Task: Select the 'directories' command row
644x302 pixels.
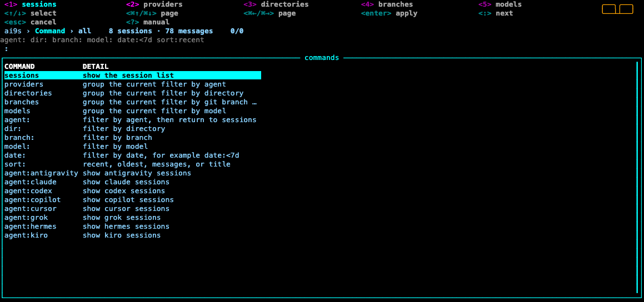Action: 133,93
